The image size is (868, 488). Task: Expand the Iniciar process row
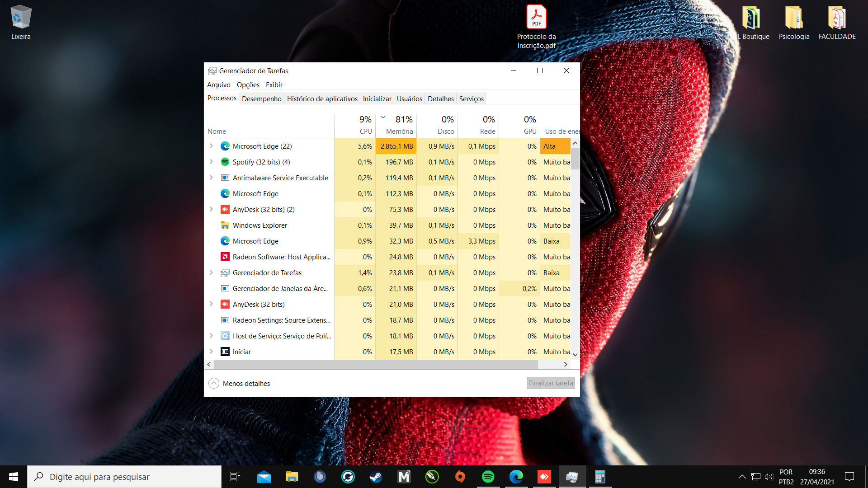(211, 352)
